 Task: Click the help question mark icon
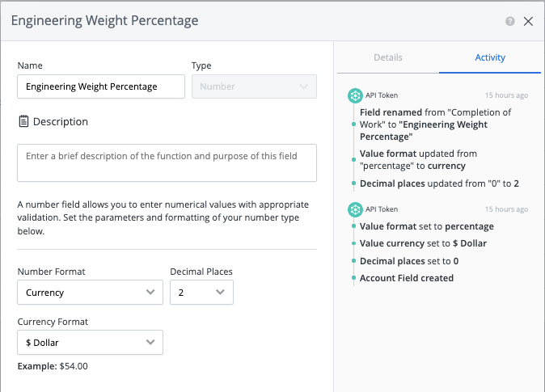click(x=510, y=21)
